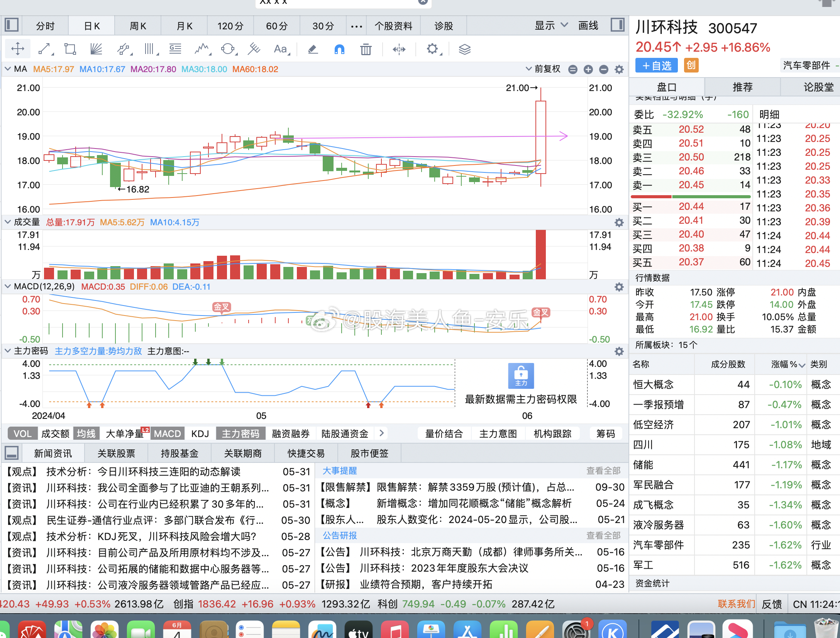Image resolution: width=840 pixels, height=638 pixels.
Task: Collapse the MACD(12,26,9) panel
Action: [8, 286]
